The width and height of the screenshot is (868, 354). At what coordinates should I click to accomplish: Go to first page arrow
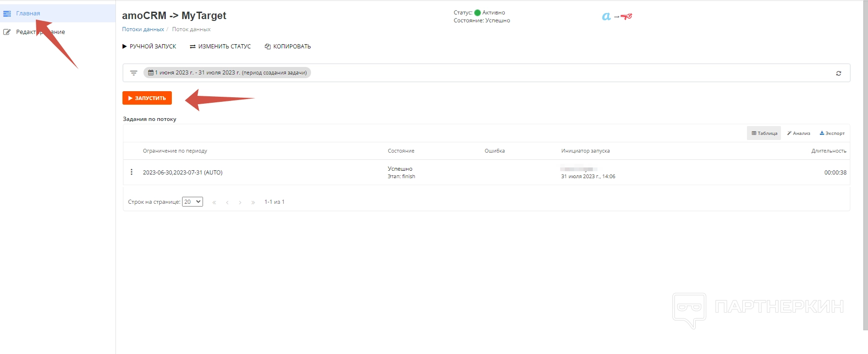(x=214, y=202)
